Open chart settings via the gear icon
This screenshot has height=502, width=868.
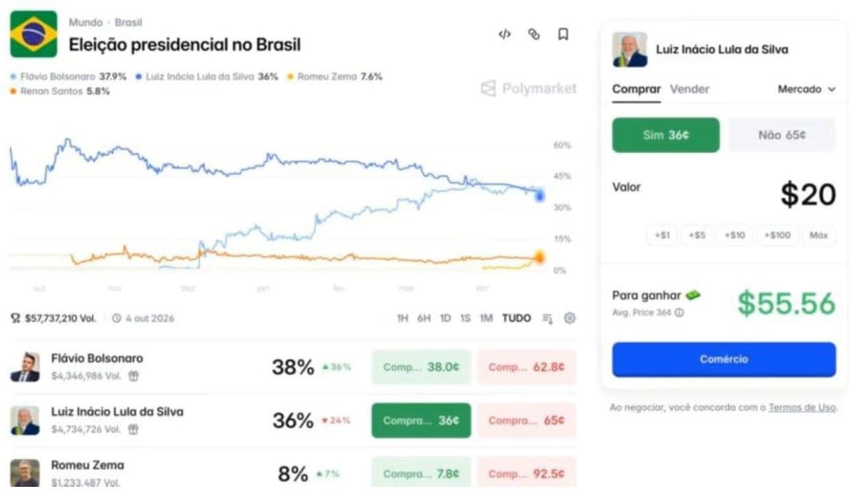[x=569, y=318]
